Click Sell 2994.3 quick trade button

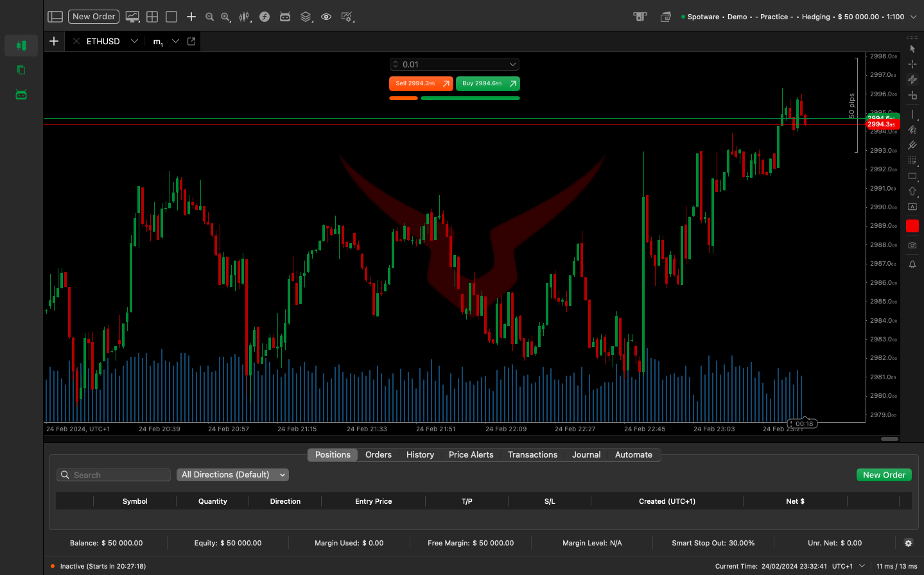pos(421,83)
